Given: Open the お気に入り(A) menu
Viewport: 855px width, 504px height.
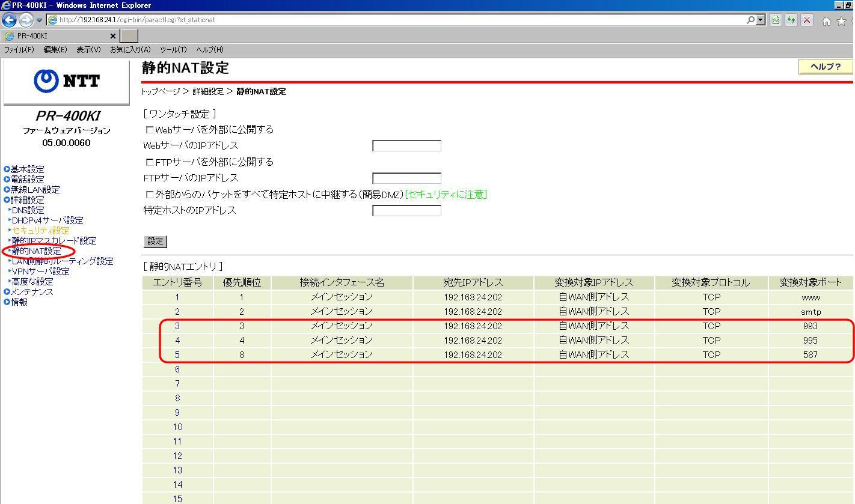Looking at the screenshot, I should pos(130,50).
